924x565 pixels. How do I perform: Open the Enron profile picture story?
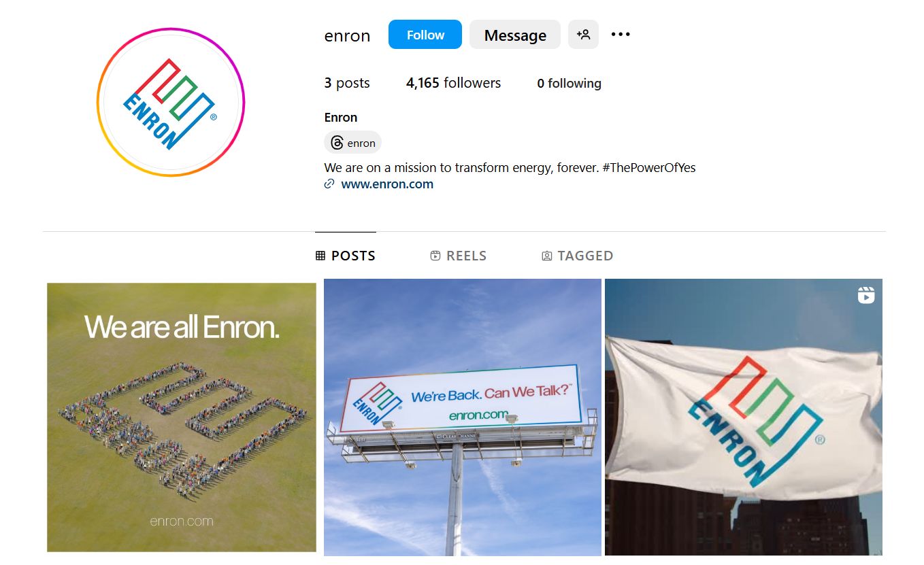[171, 103]
